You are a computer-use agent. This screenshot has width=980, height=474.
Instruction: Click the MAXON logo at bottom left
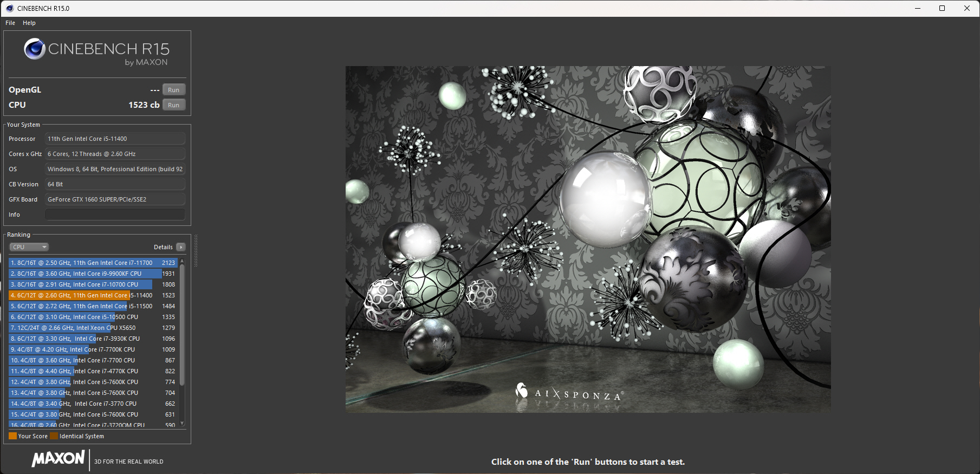click(58, 459)
